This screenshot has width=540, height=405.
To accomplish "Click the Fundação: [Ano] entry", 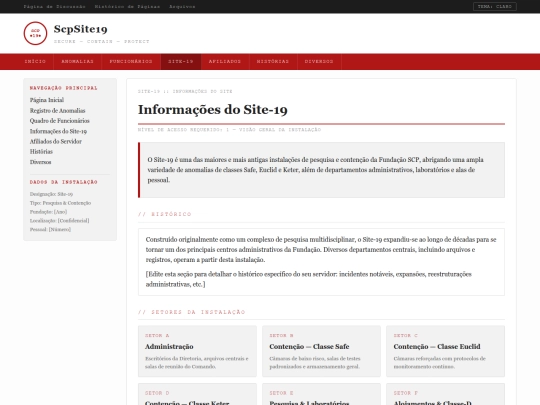I will (x=49, y=212).
